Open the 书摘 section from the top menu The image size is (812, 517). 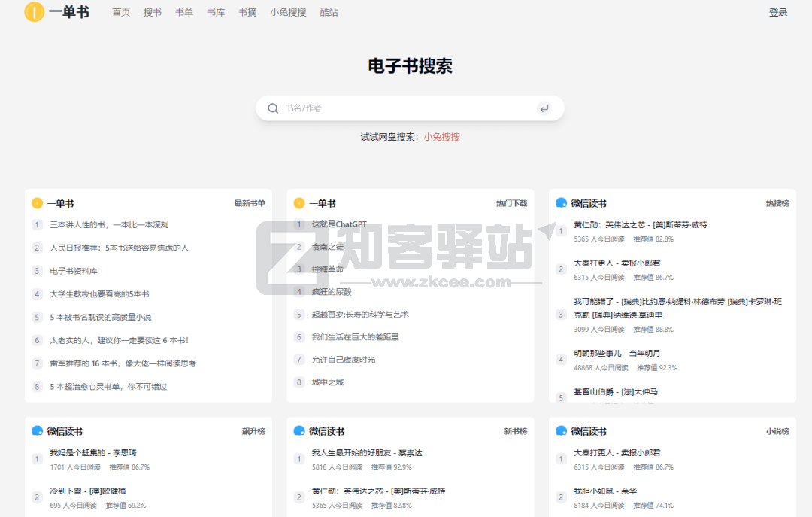[x=247, y=12]
